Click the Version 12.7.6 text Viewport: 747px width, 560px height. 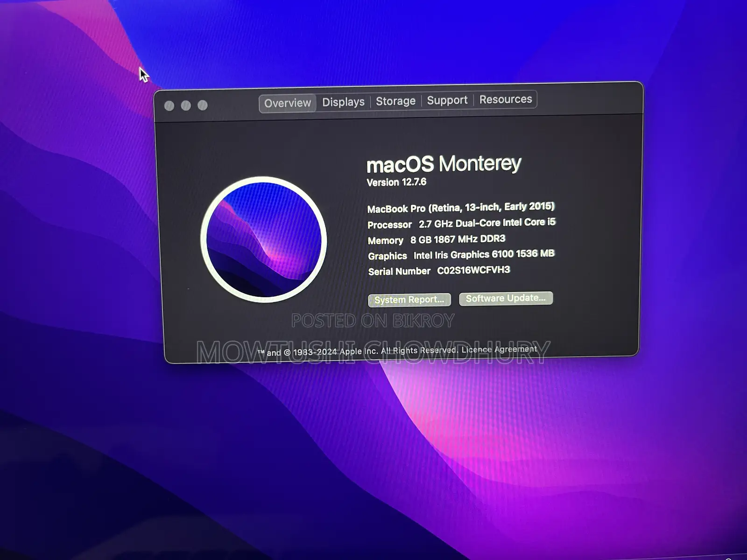pyautogui.click(x=396, y=182)
